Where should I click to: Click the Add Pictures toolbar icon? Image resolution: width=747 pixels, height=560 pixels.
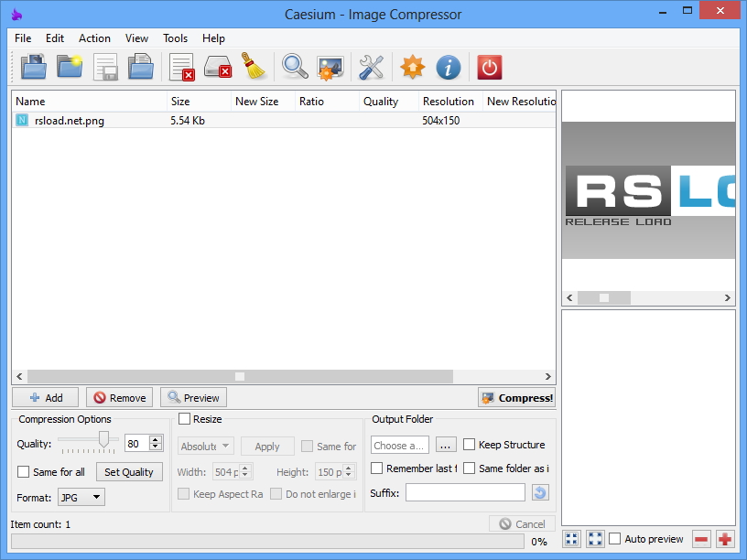point(34,68)
